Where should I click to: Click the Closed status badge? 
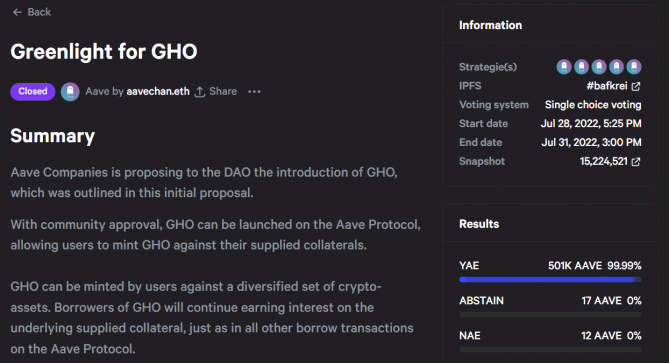pyautogui.click(x=33, y=92)
